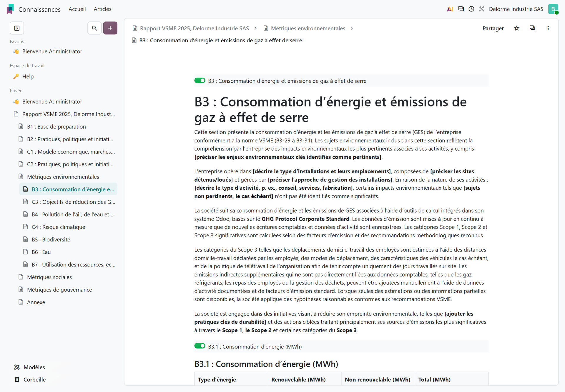The image size is (565, 392).
Task: Open the Accueil menu
Action: click(x=77, y=9)
